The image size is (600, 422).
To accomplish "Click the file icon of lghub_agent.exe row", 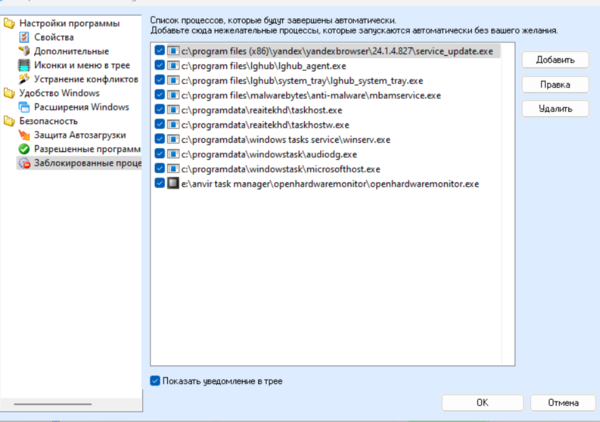I will coord(173,66).
